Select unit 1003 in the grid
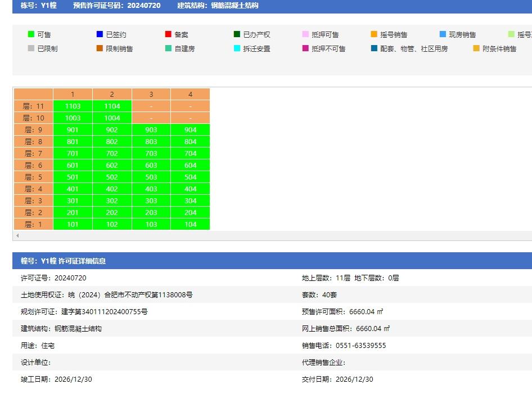The image size is (532, 393). click(x=73, y=118)
